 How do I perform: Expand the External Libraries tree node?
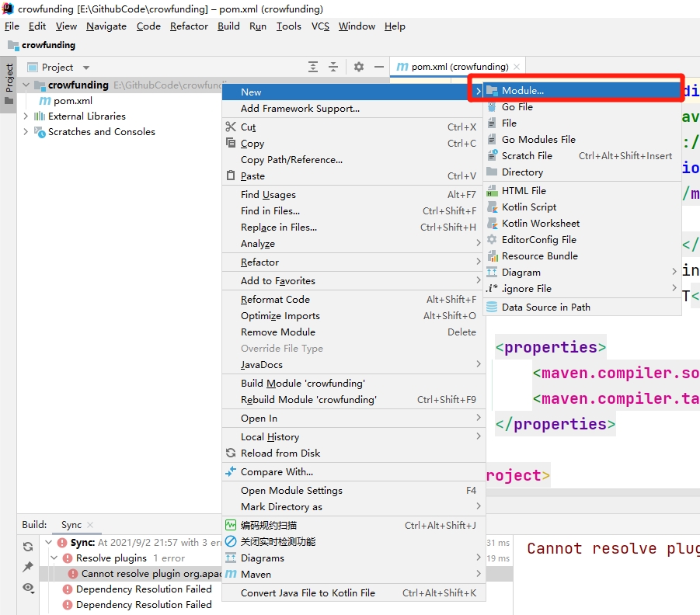click(26, 116)
